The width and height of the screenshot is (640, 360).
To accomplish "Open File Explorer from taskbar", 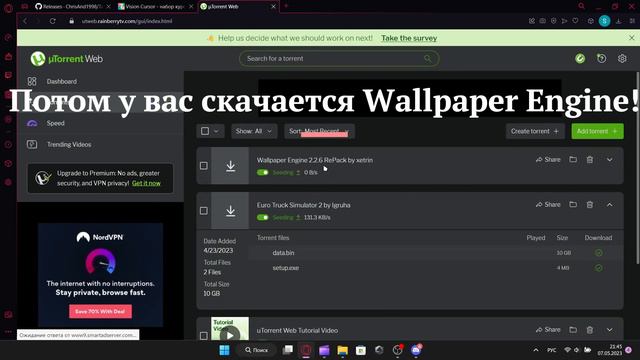I will 342,350.
